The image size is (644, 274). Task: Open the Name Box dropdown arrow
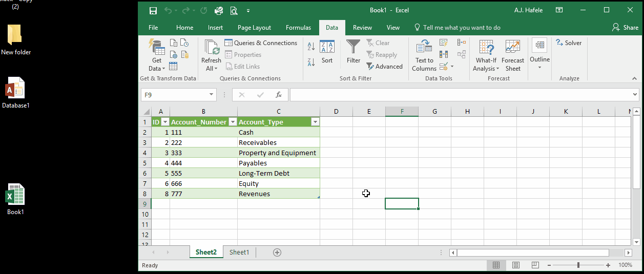(x=212, y=95)
